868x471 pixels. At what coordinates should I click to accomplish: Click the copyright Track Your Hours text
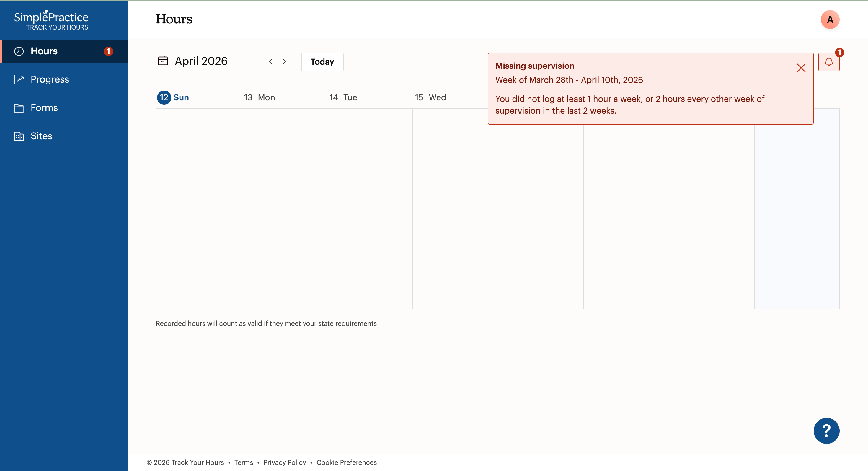click(x=185, y=462)
